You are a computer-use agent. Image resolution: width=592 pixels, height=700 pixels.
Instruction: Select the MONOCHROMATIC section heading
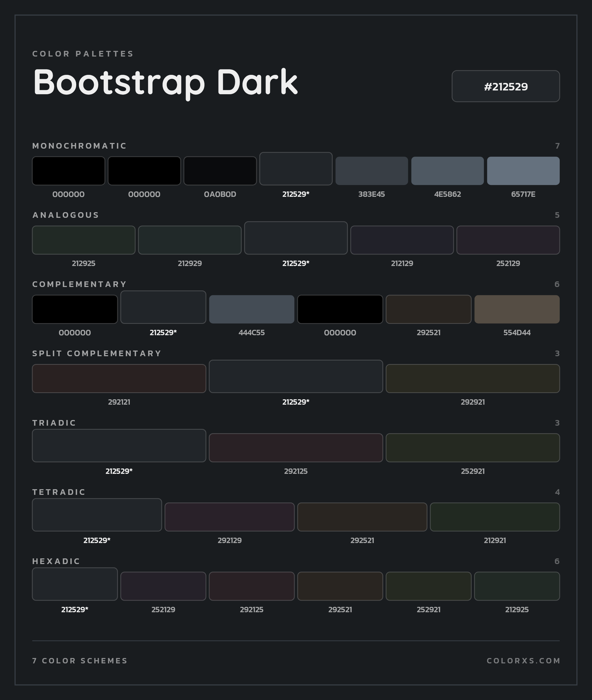79,146
